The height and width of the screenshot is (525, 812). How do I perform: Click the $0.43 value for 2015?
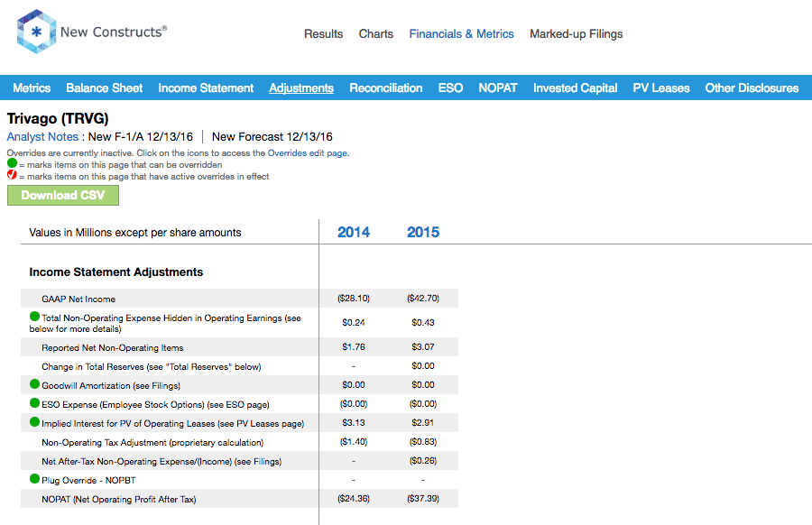tap(423, 323)
